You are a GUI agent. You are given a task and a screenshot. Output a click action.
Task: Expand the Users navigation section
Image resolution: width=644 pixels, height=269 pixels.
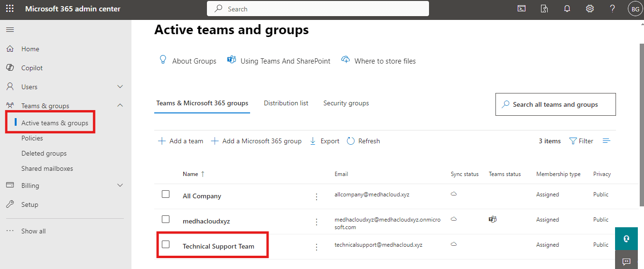tap(120, 87)
